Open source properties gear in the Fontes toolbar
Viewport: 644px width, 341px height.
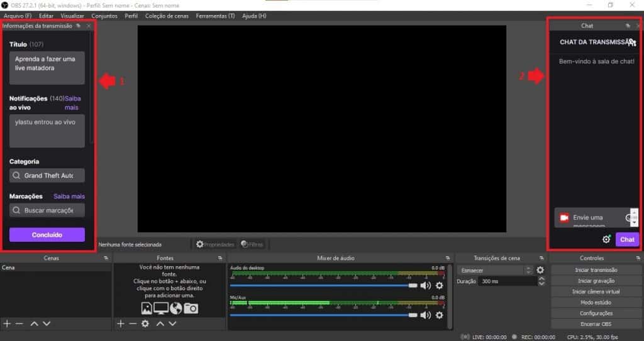click(145, 324)
